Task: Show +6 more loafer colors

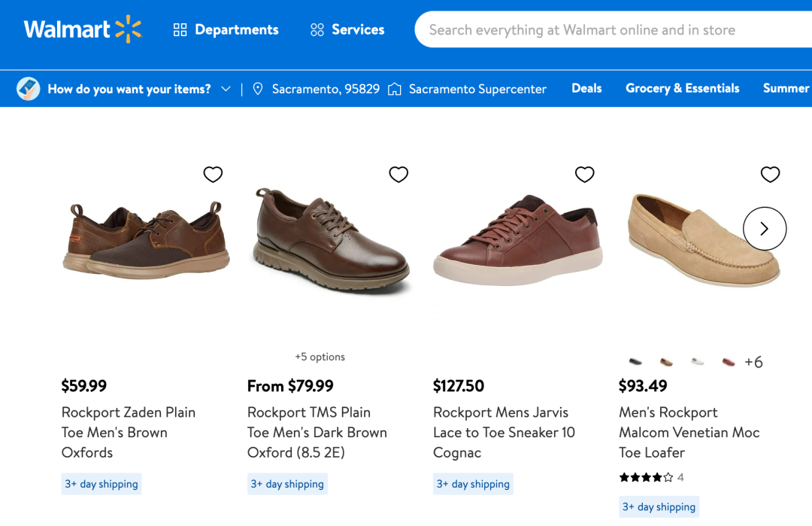Action: [x=753, y=362]
